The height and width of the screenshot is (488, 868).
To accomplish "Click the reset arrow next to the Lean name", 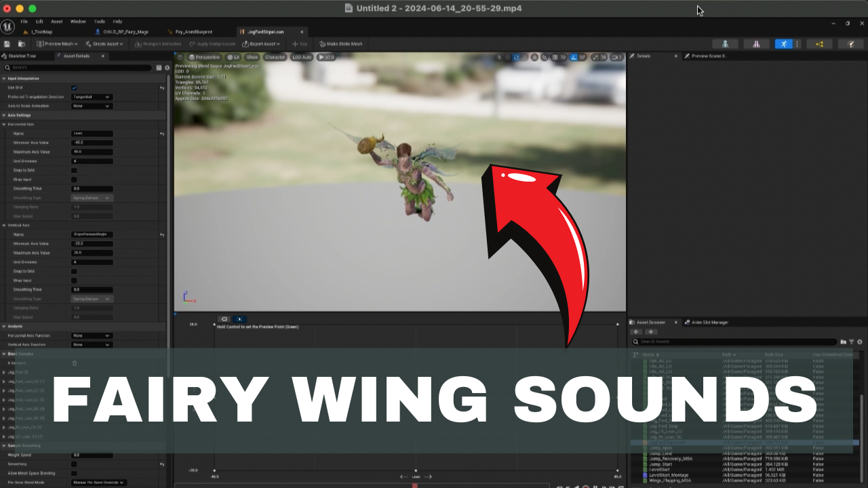I will tap(162, 134).
